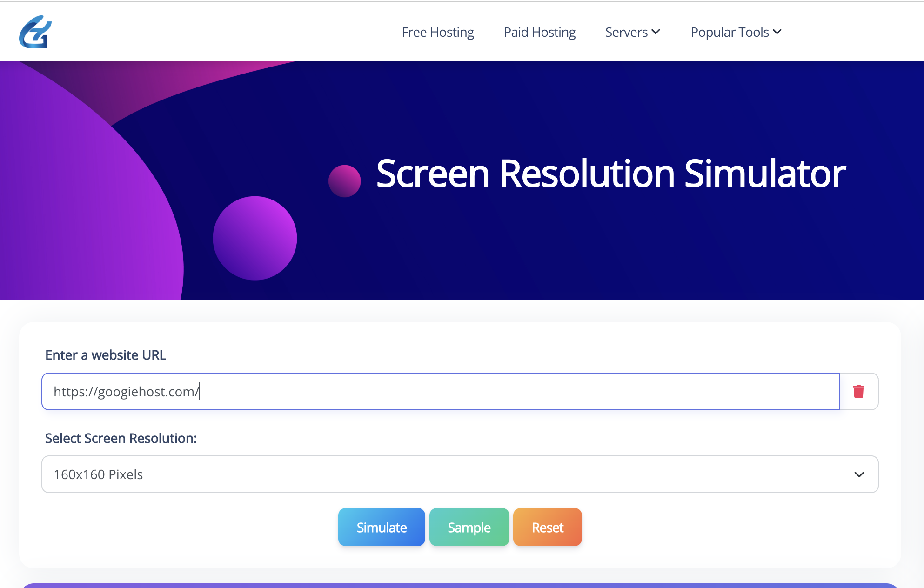Click the page scrollbar on right edge
924x588 pixels.
pos(923,363)
